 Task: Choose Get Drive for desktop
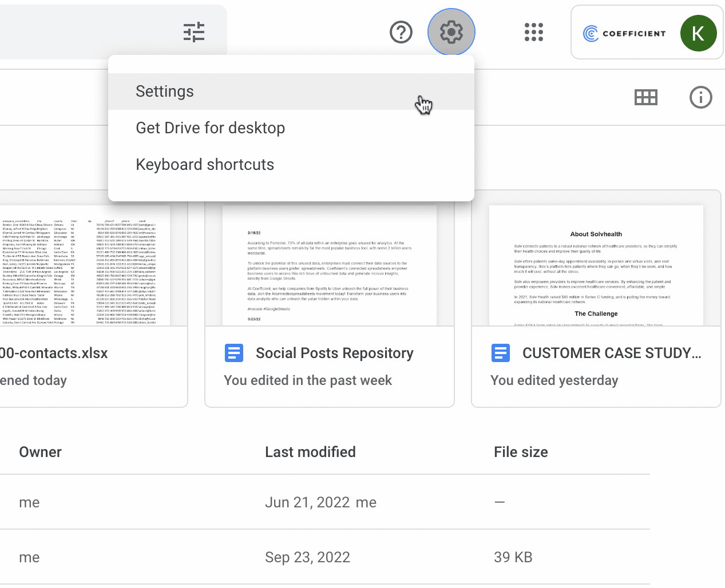coord(210,128)
